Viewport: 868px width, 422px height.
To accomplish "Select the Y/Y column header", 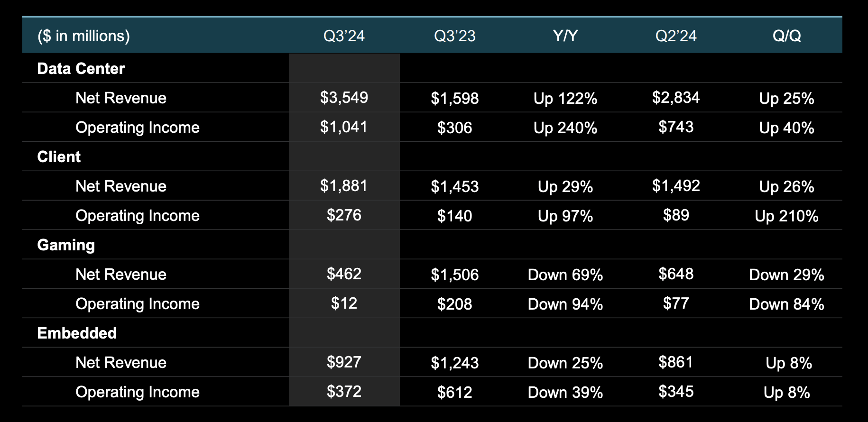I will pyautogui.click(x=565, y=36).
